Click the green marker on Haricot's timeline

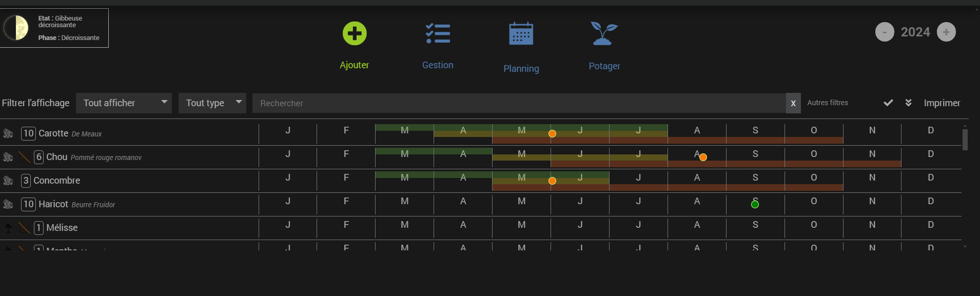coord(755,205)
